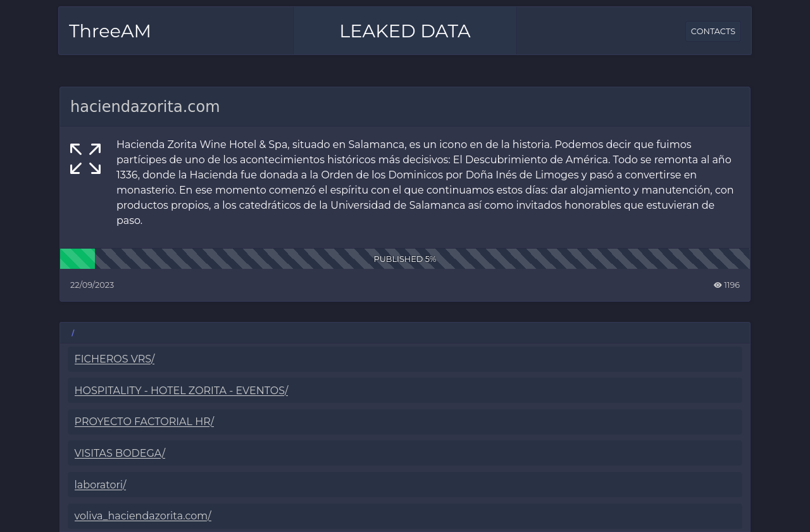Click the root slash breadcrumb path
Viewport: 810px width, 532px height.
tap(73, 333)
